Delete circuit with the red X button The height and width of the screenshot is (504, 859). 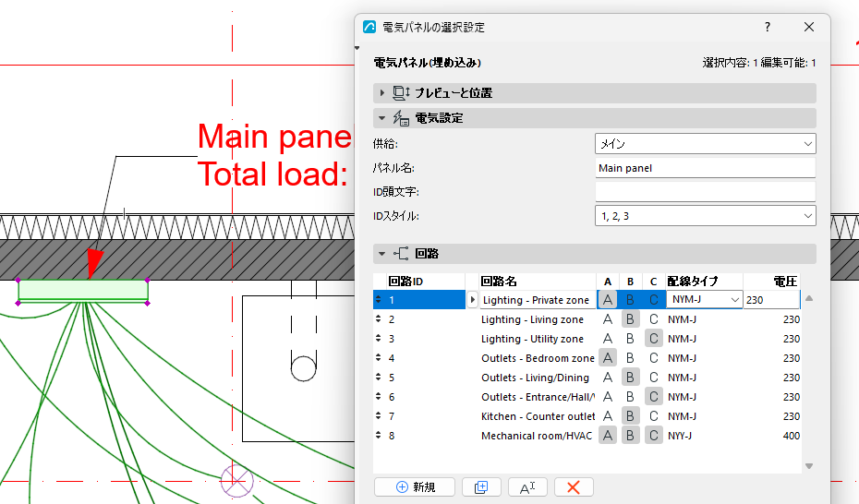tap(574, 487)
